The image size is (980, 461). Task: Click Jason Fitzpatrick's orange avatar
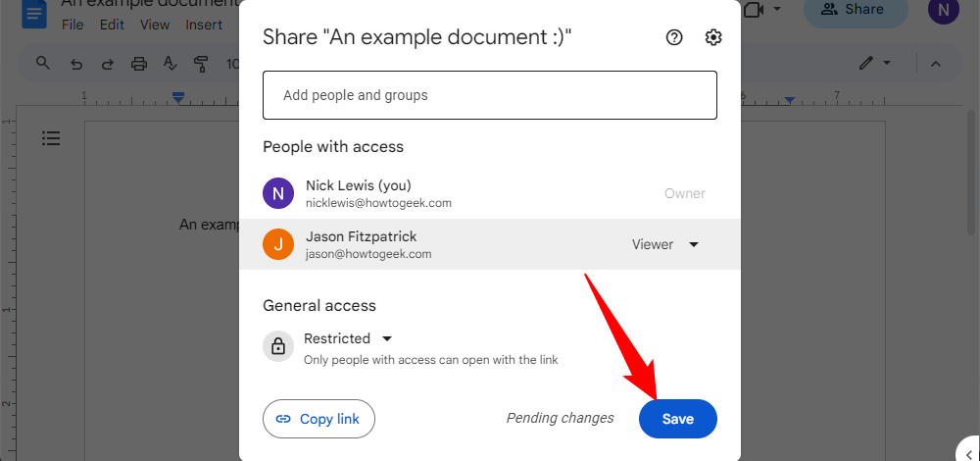coord(278,244)
